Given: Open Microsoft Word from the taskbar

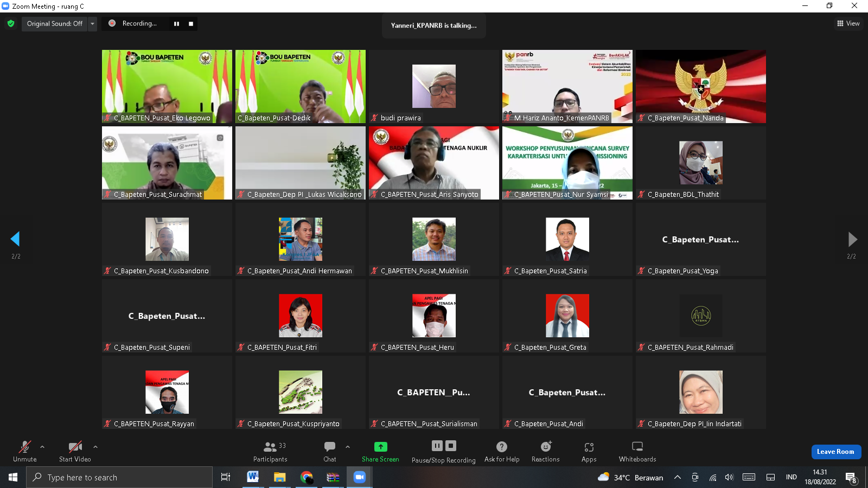Looking at the screenshot, I should click(253, 477).
